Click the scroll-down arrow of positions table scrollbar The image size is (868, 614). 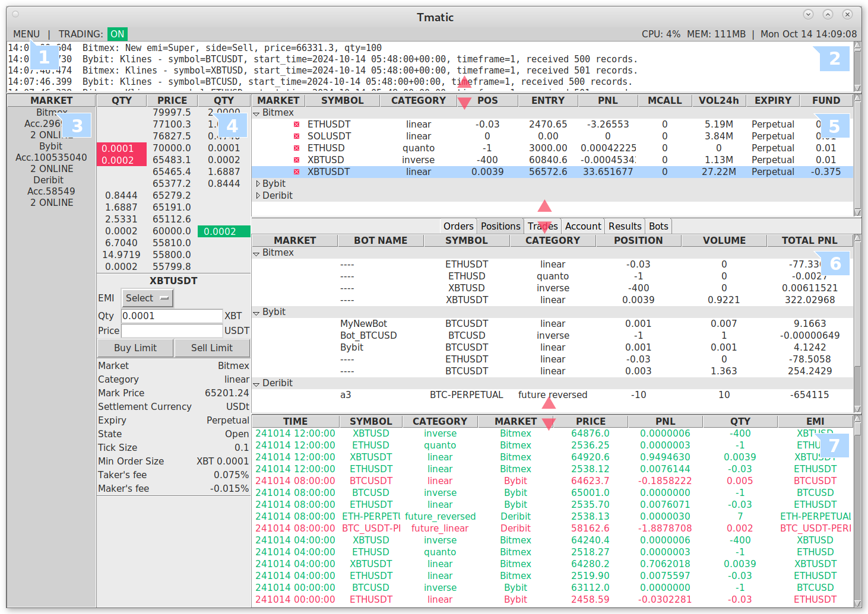[857, 409]
